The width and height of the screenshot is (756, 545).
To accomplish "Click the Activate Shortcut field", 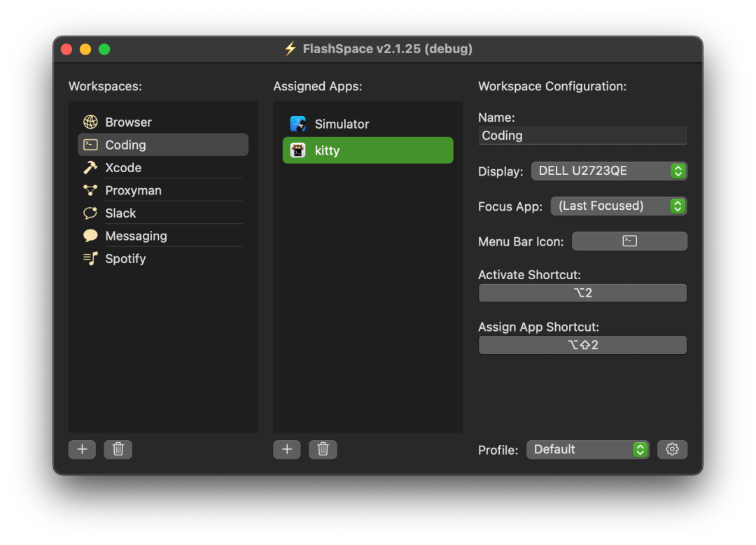I will (582, 292).
